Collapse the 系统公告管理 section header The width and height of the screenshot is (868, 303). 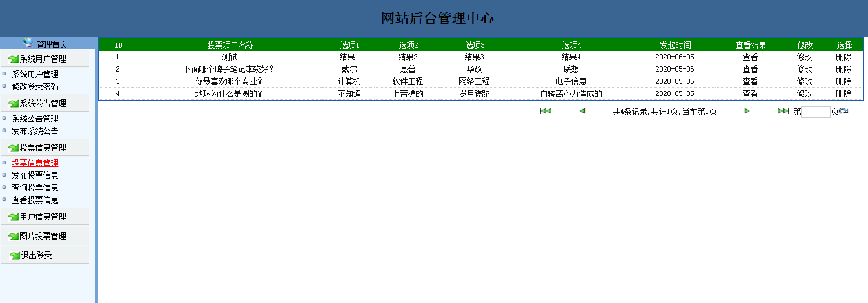pyautogui.click(x=43, y=103)
